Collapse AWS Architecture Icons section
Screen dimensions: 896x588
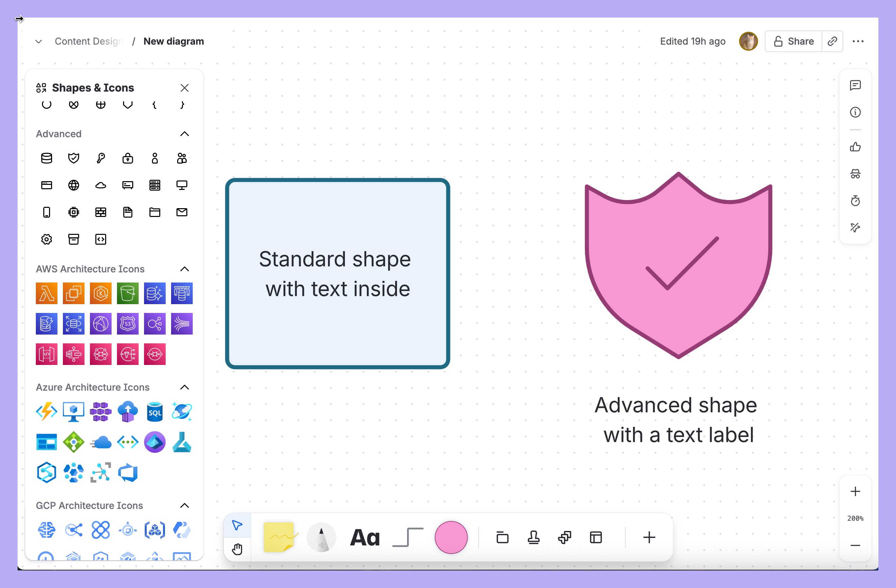(x=185, y=269)
